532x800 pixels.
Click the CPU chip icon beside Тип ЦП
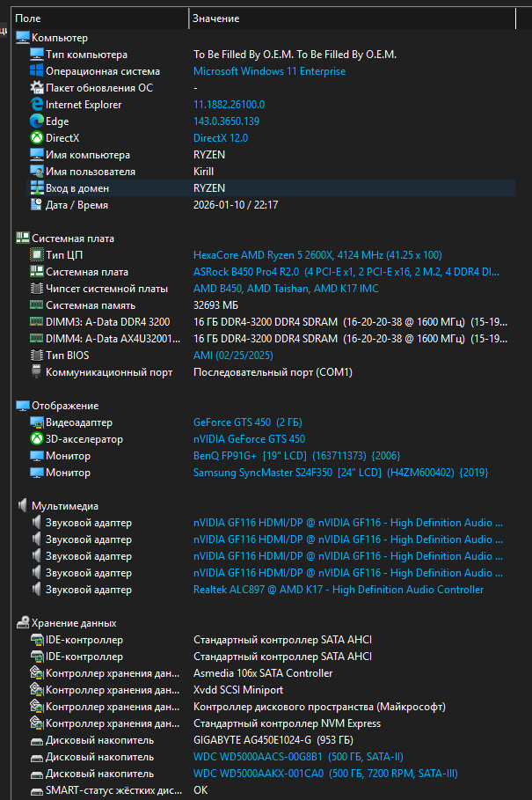coord(37,254)
